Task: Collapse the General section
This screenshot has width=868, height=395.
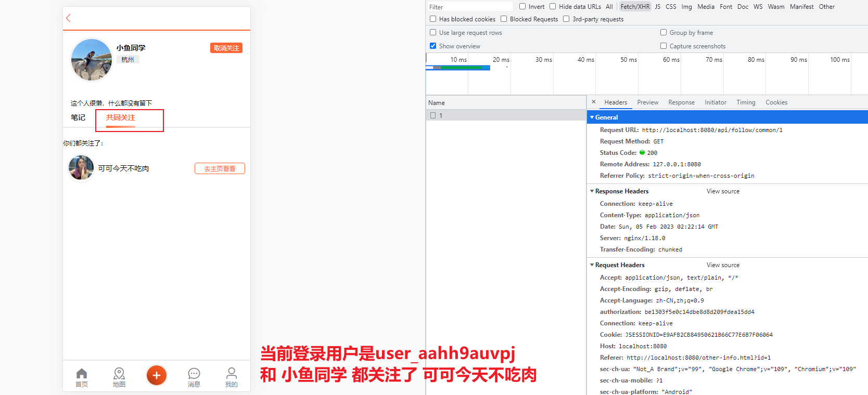Action: coord(592,117)
